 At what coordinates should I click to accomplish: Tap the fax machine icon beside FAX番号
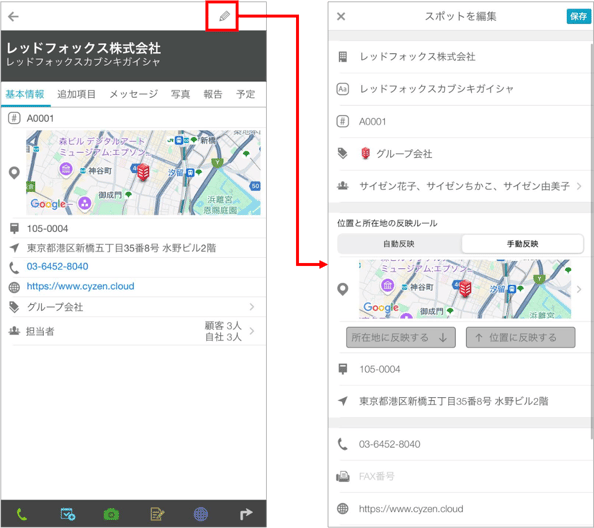(343, 476)
